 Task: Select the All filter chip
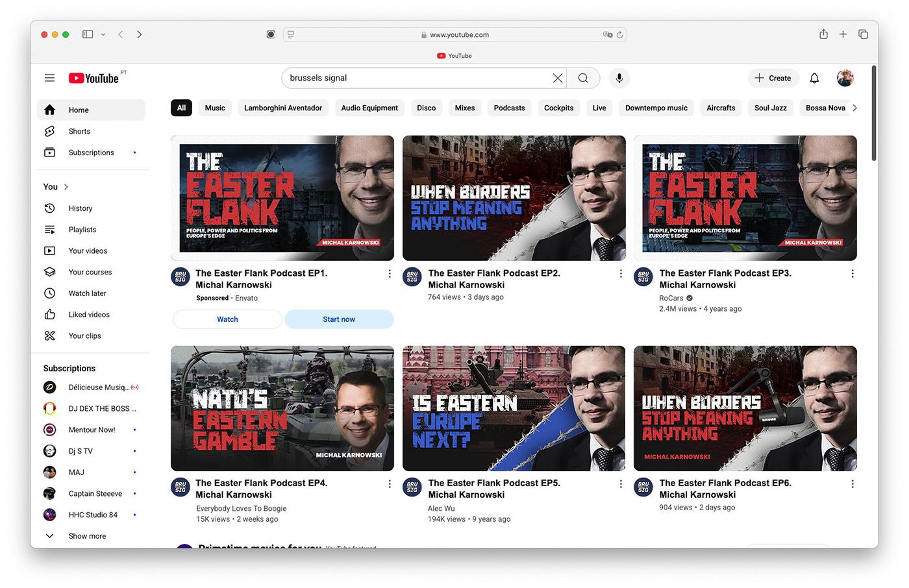coord(182,108)
